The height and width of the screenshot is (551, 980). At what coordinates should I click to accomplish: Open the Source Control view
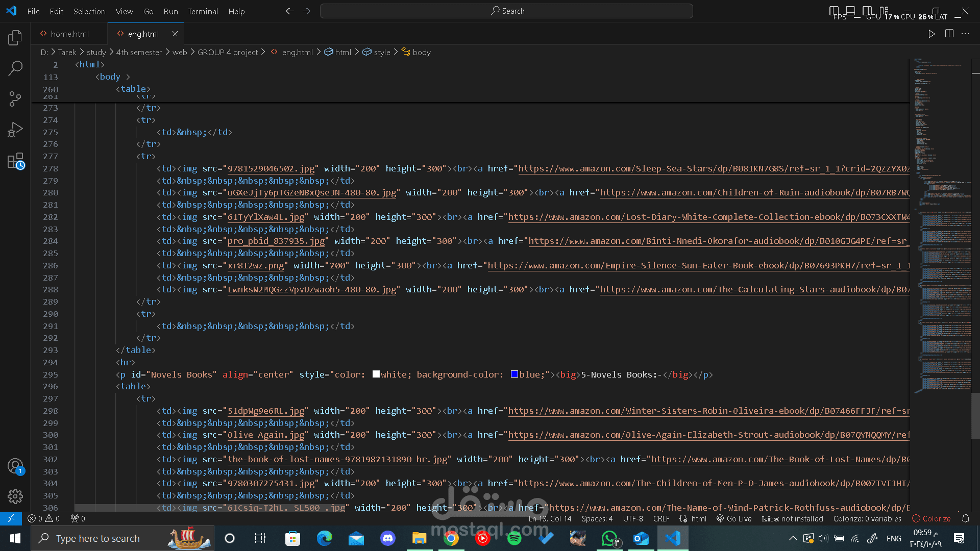pos(15,98)
